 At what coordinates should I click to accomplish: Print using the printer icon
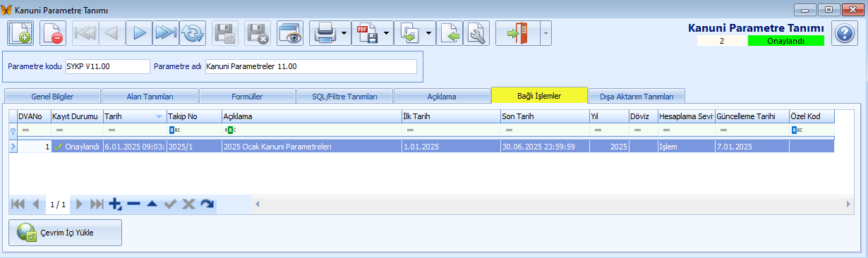(324, 33)
